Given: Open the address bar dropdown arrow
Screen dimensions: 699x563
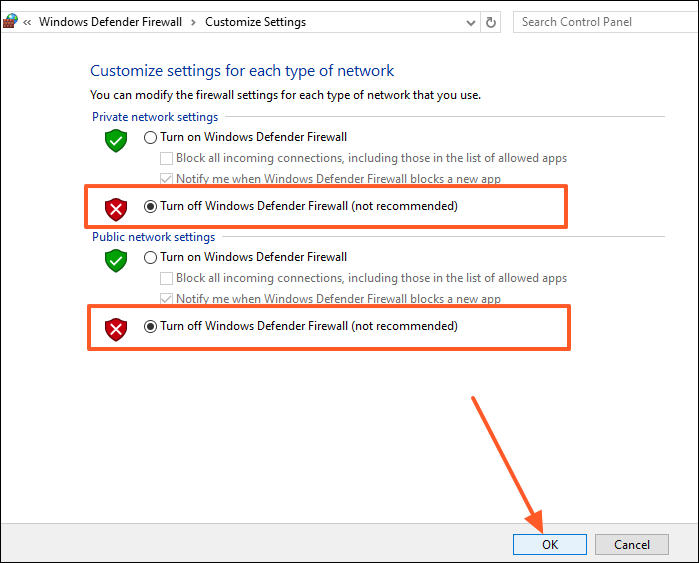Looking at the screenshot, I should (469, 22).
